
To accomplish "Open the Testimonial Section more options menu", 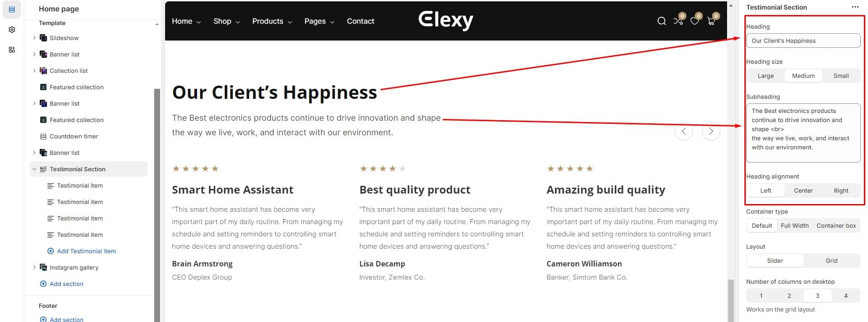I will (855, 7).
